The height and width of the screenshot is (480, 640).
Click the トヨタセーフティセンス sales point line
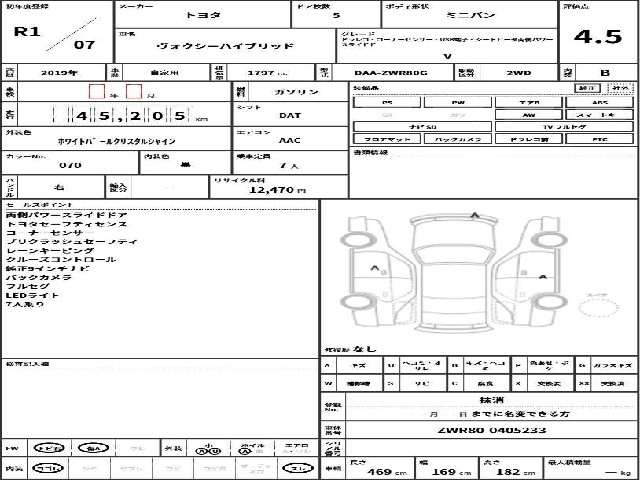[x=67, y=224]
